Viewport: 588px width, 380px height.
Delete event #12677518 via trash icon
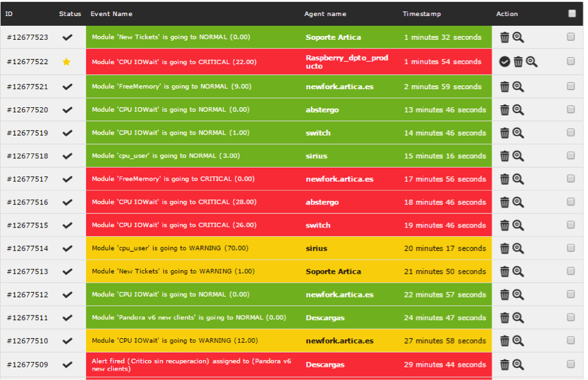(504, 156)
